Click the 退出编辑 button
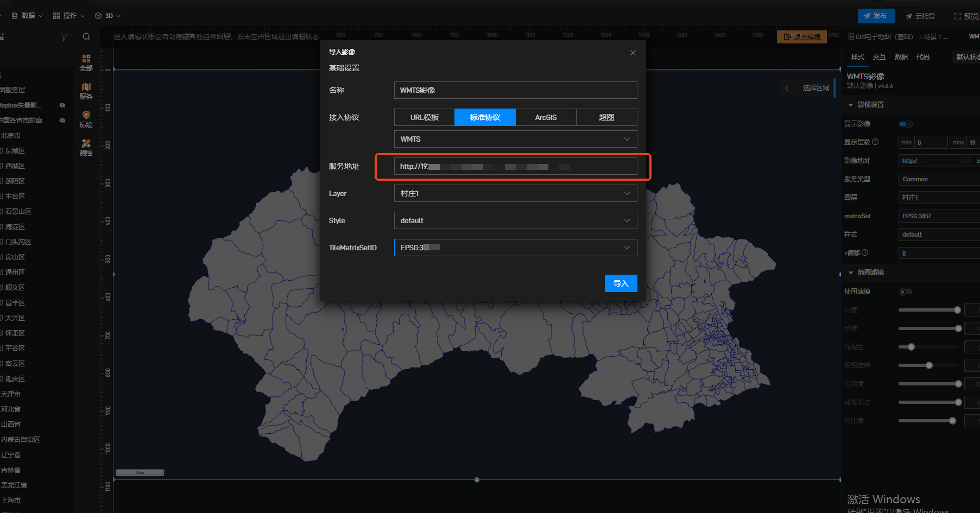The width and height of the screenshot is (980, 513). click(802, 37)
